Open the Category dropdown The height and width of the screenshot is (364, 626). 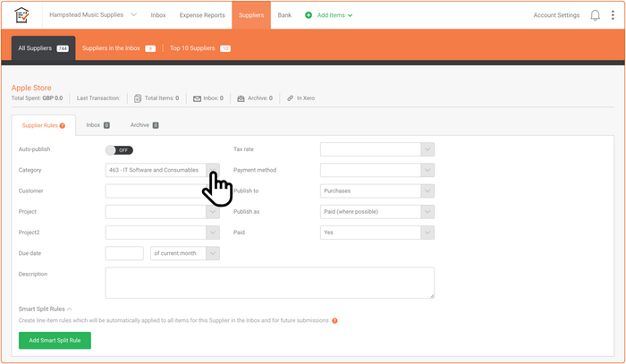(x=162, y=170)
